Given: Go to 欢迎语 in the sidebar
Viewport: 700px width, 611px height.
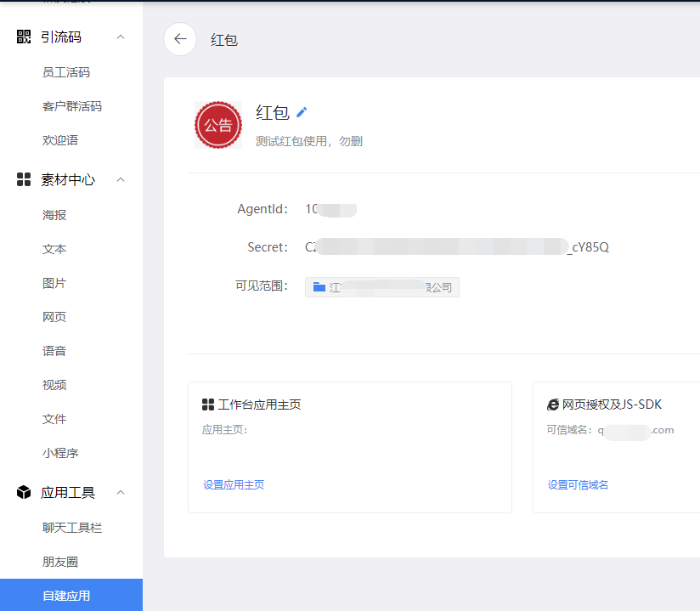Looking at the screenshot, I should pyautogui.click(x=60, y=140).
